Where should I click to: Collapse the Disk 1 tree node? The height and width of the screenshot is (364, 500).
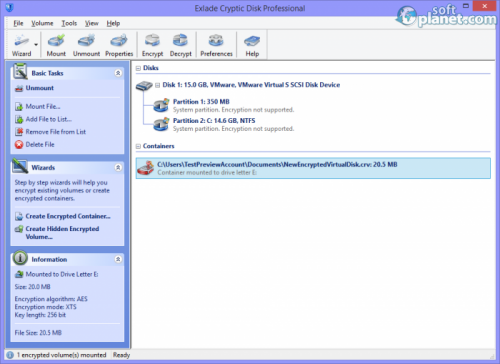(x=157, y=85)
